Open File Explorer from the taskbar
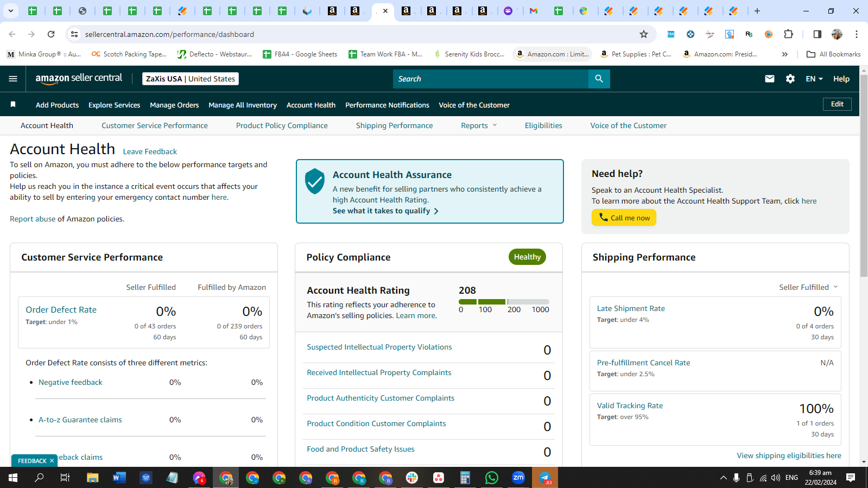This screenshot has height=488, width=868. click(93, 478)
